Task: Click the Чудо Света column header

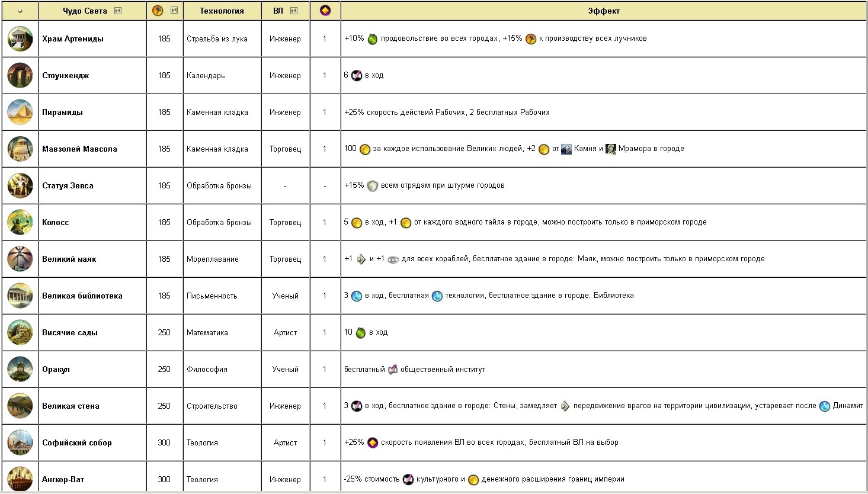Action: [x=92, y=11]
